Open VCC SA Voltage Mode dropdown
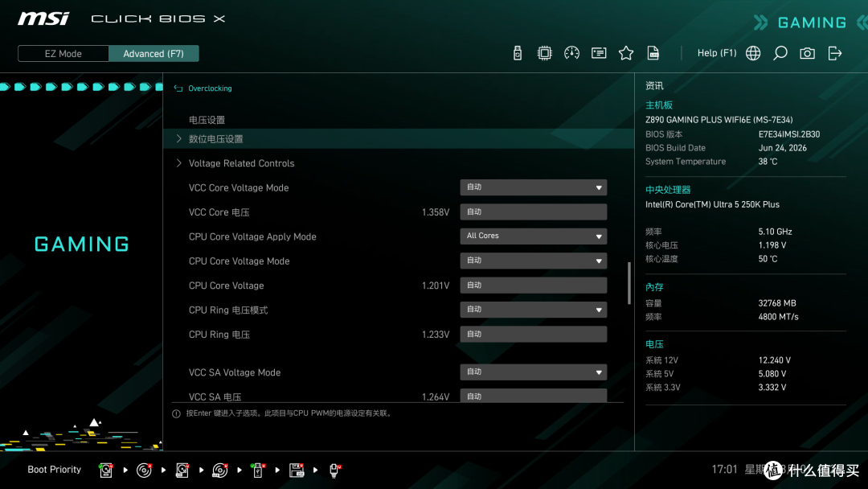This screenshot has width=868, height=489. click(x=533, y=372)
